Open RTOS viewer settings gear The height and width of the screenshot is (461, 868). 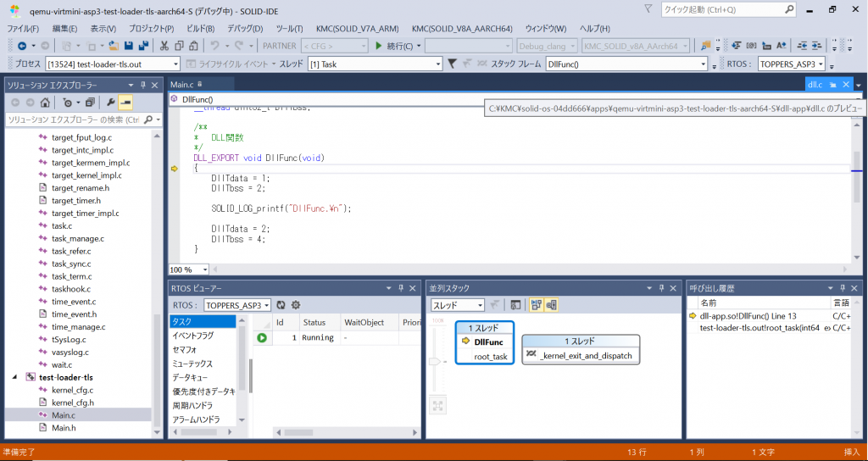pos(296,305)
